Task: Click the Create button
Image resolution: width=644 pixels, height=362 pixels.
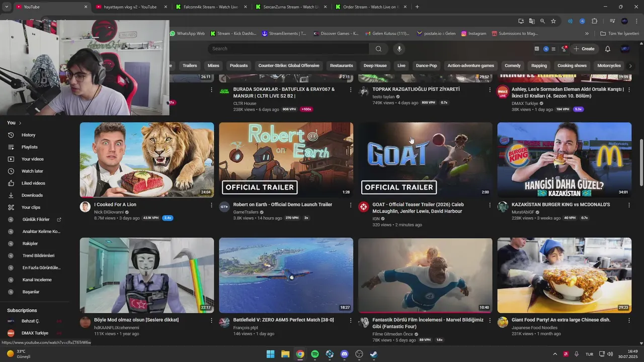Action: 584,49
